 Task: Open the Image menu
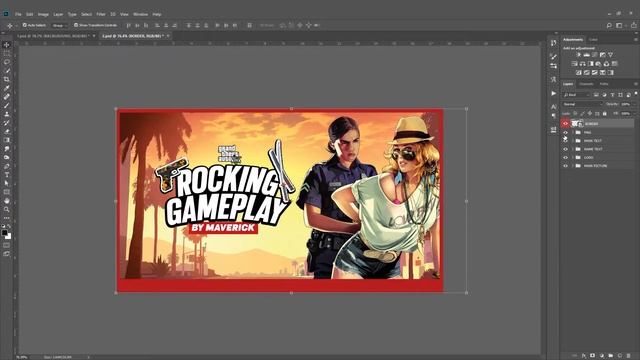pos(43,14)
